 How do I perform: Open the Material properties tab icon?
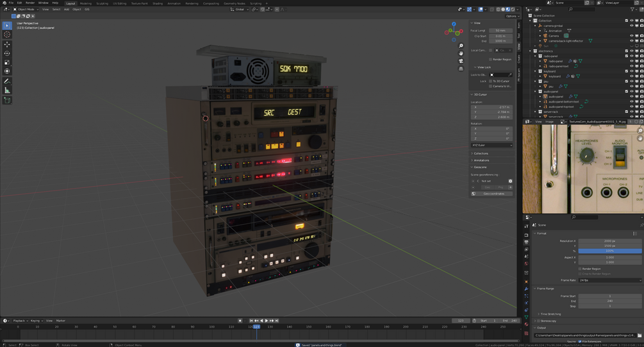526,325
